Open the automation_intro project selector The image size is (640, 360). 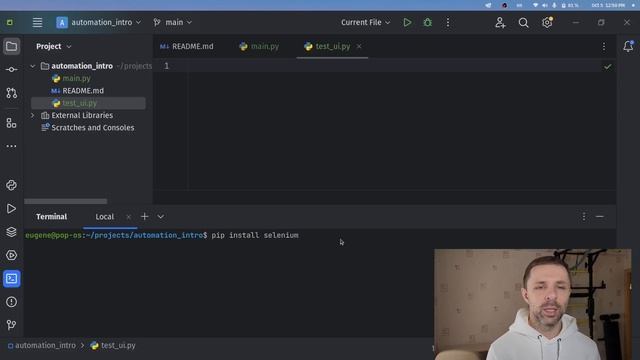point(98,22)
